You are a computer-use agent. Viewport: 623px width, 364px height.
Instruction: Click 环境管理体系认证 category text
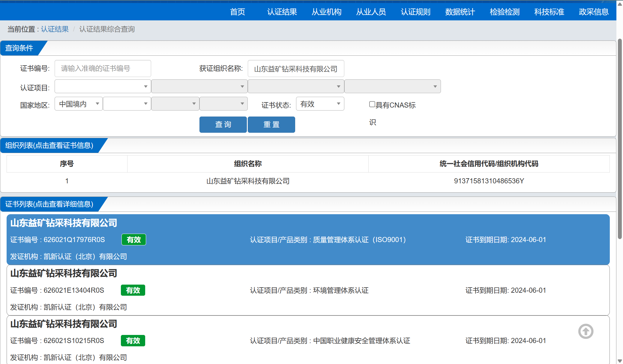click(341, 290)
